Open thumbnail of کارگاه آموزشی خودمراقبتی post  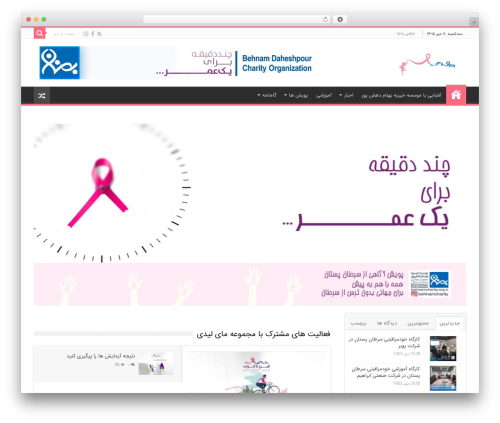click(443, 378)
